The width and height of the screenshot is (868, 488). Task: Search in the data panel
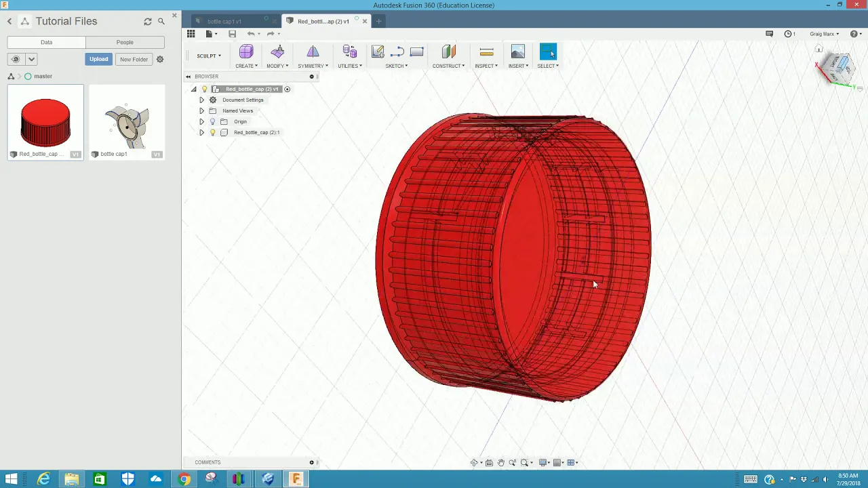[x=161, y=22]
